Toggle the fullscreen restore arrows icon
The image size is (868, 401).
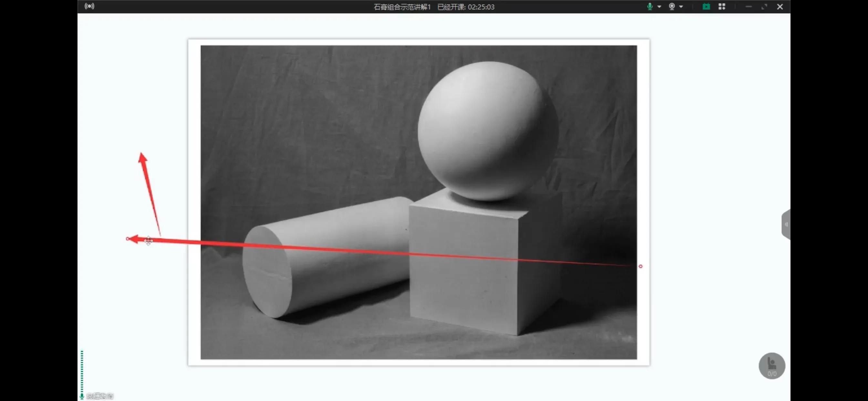(764, 7)
